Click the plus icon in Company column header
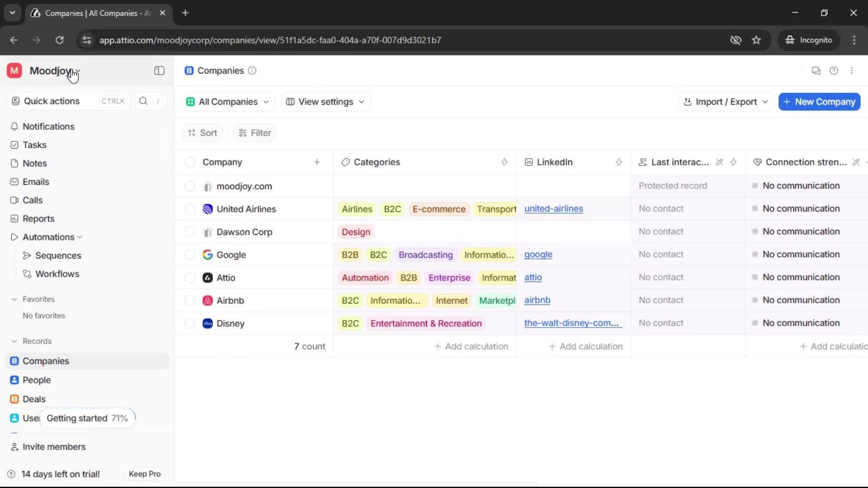 (317, 162)
